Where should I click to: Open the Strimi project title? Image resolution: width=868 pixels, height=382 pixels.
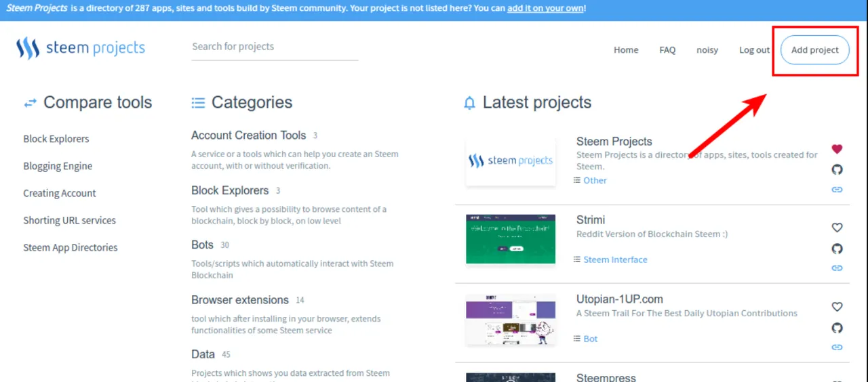[591, 220]
